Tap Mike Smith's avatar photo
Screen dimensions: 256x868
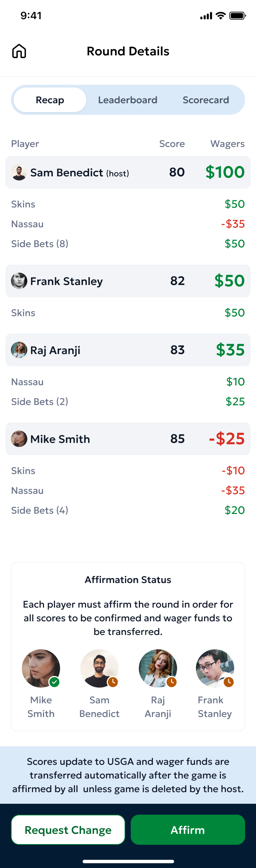point(19,439)
